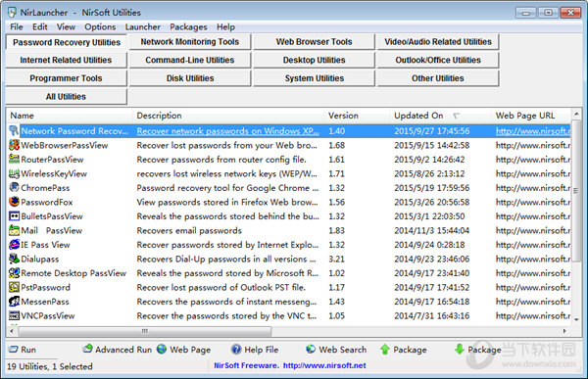Open the Options menu
This screenshot has height=379, width=588.
[x=100, y=27]
